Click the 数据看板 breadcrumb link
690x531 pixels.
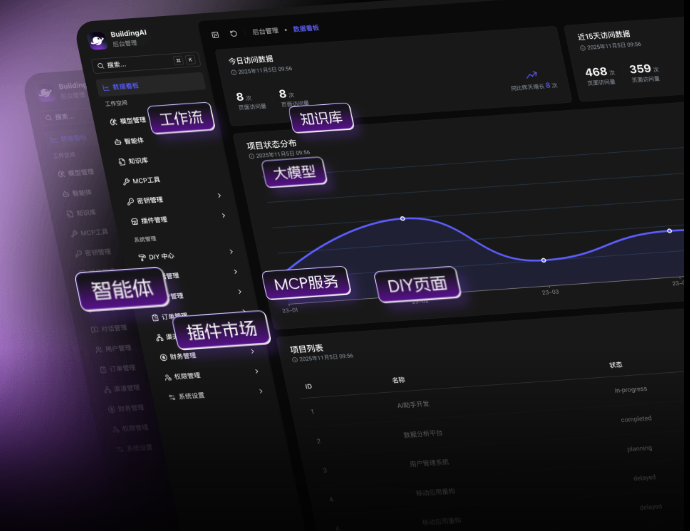click(x=306, y=29)
